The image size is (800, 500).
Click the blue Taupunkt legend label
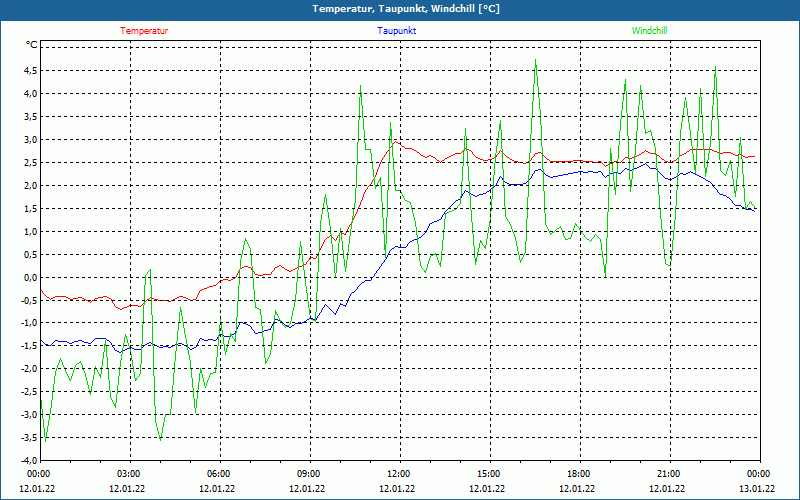396,31
